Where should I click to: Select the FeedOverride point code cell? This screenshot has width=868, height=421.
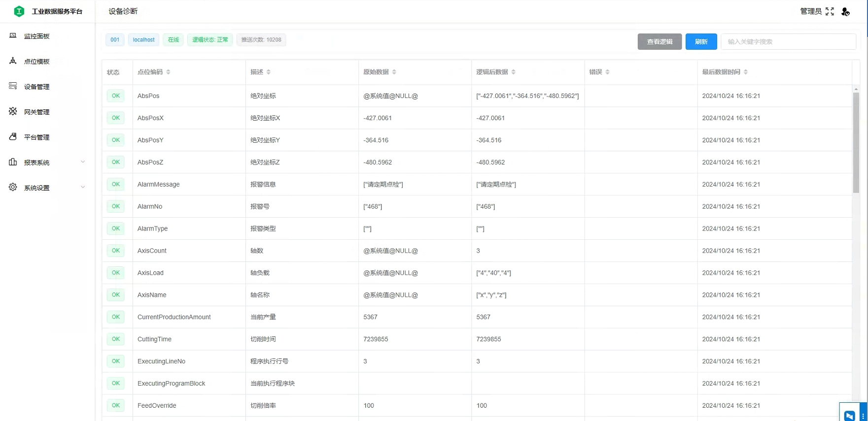tap(189, 406)
